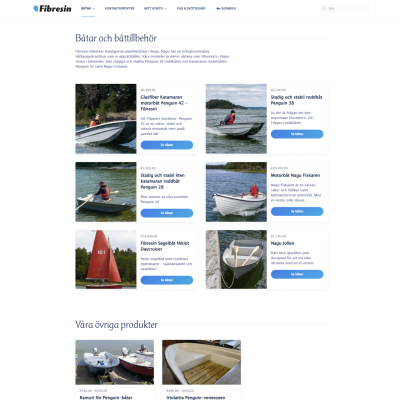The width and height of the screenshot is (400, 400).
Task: Click the Fibresin logo
Action: (x=52, y=9)
